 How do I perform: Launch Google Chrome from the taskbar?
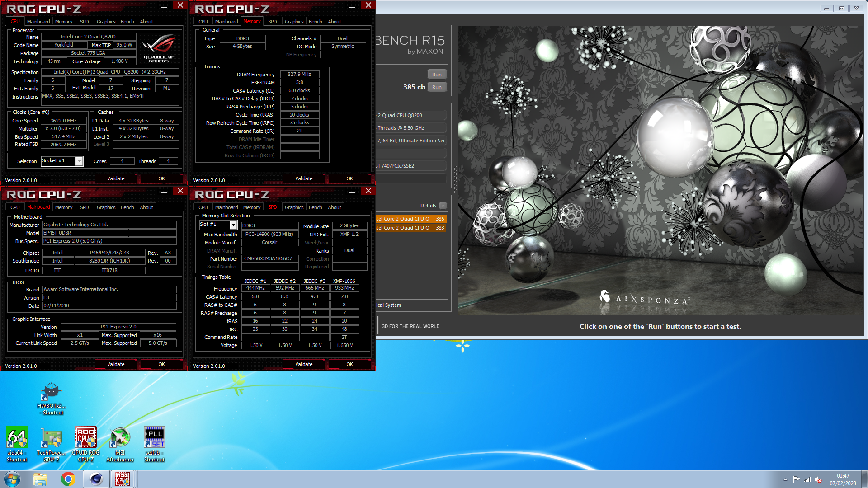(x=68, y=479)
